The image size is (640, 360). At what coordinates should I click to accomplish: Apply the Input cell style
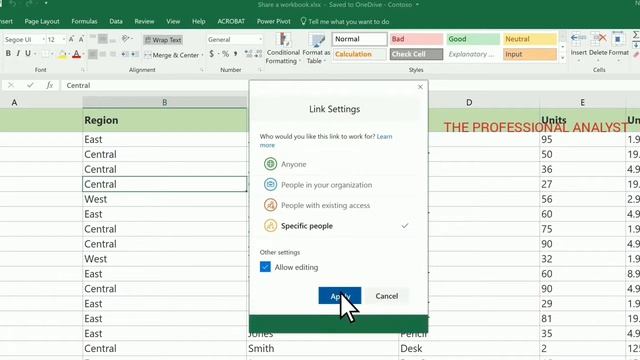(x=530, y=54)
